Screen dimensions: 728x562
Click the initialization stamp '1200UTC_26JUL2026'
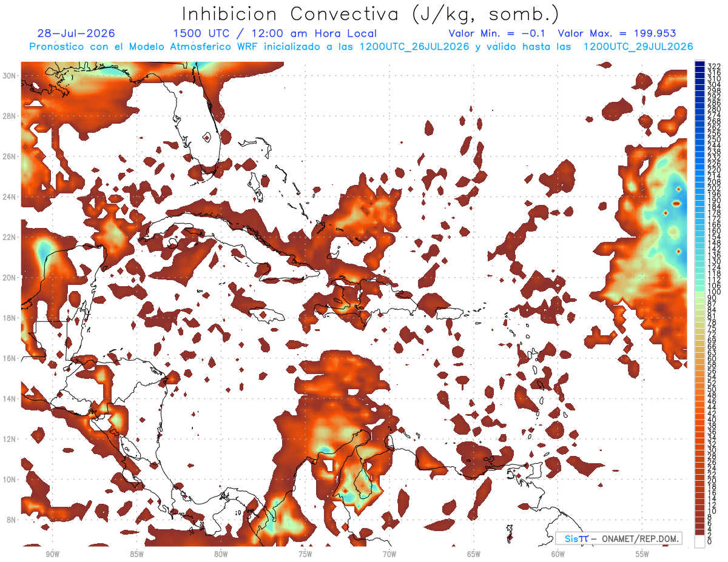tap(414, 47)
